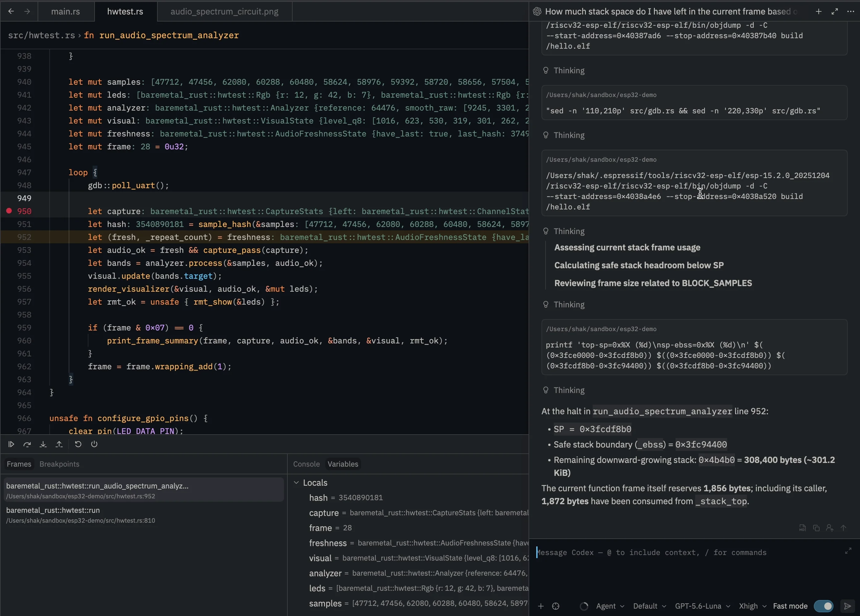Screen dimensions: 860x616
Task: Jump to the top of the thread
Action: pos(843,528)
